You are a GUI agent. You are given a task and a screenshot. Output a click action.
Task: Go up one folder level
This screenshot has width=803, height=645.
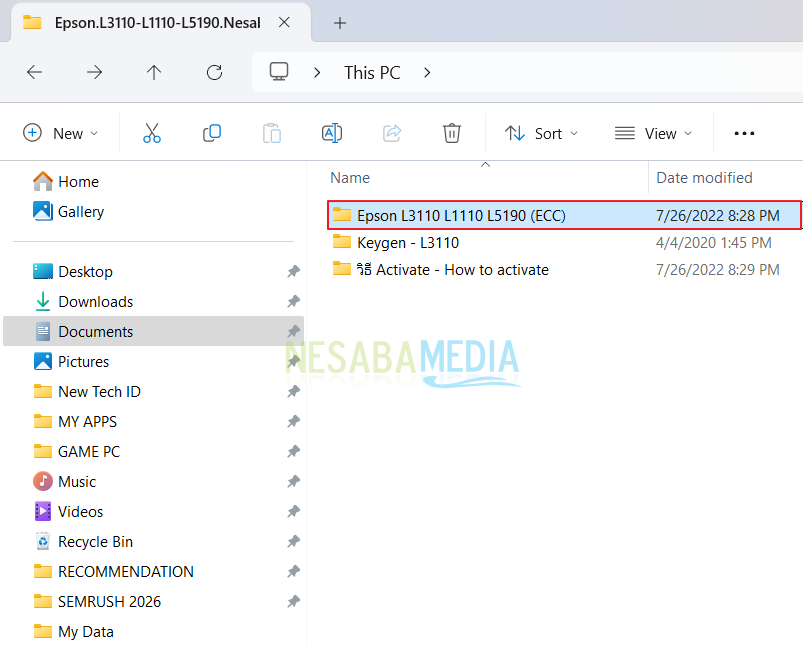tap(154, 72)
